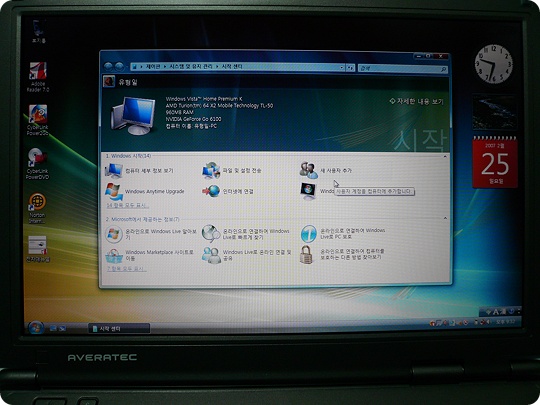540x405 pixels.
Task: Click the volume speaker tray icon
Action: coord(488,322)
